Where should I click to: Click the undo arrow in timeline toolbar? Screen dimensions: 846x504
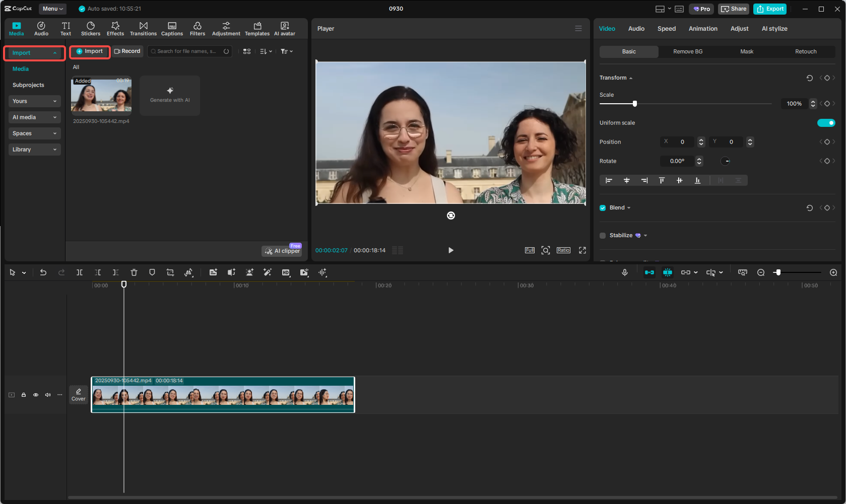pyautogui.click(x=43, y=272)
